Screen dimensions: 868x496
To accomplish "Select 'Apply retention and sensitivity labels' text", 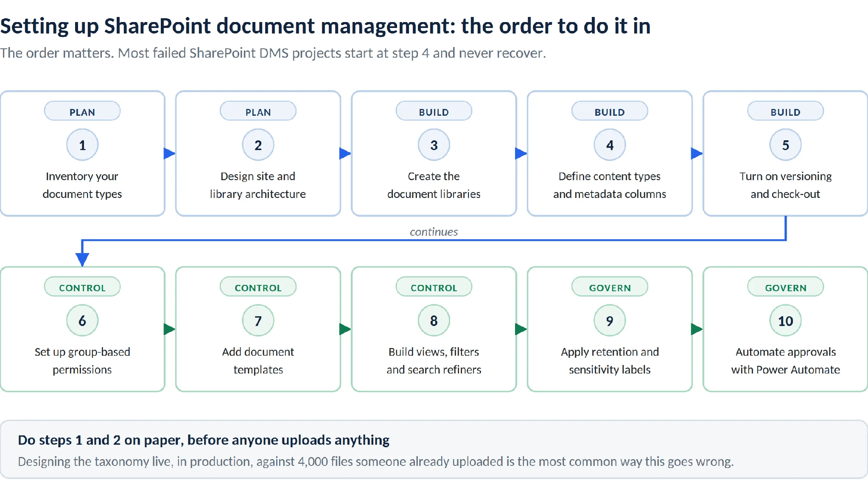I will [x=610, y=361].
